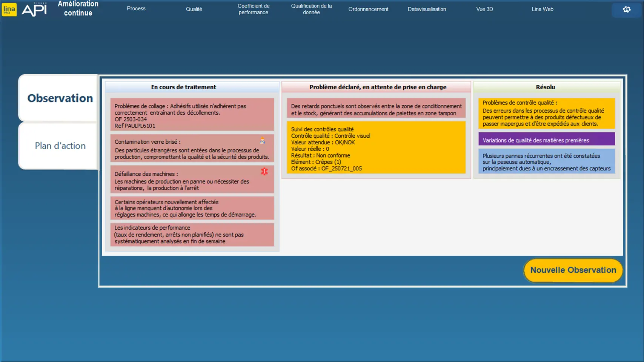
Task: Open settings via the gear icon
Action: [626, 9]
